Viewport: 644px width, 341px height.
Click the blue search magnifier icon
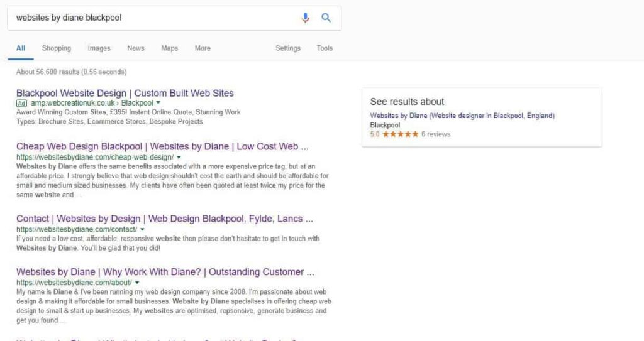click(x=326, y=18)
